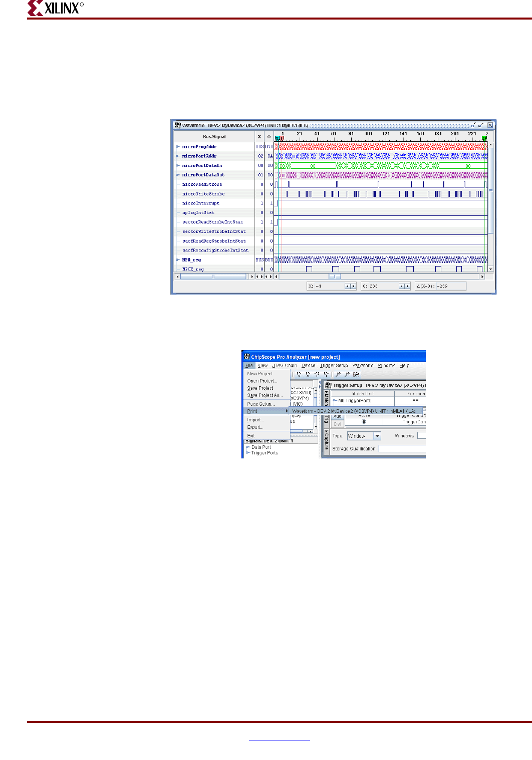Viewport: 532px width, 760px height.
Task: Click the zoom fit toolbar icon
Action: (x=356, y=374)
